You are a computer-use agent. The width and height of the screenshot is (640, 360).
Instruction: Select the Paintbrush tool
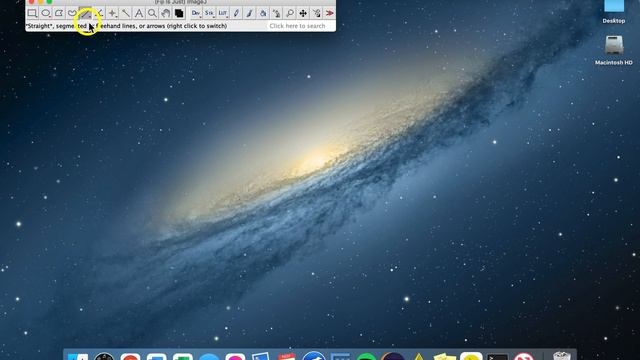(x=249, y=13)
